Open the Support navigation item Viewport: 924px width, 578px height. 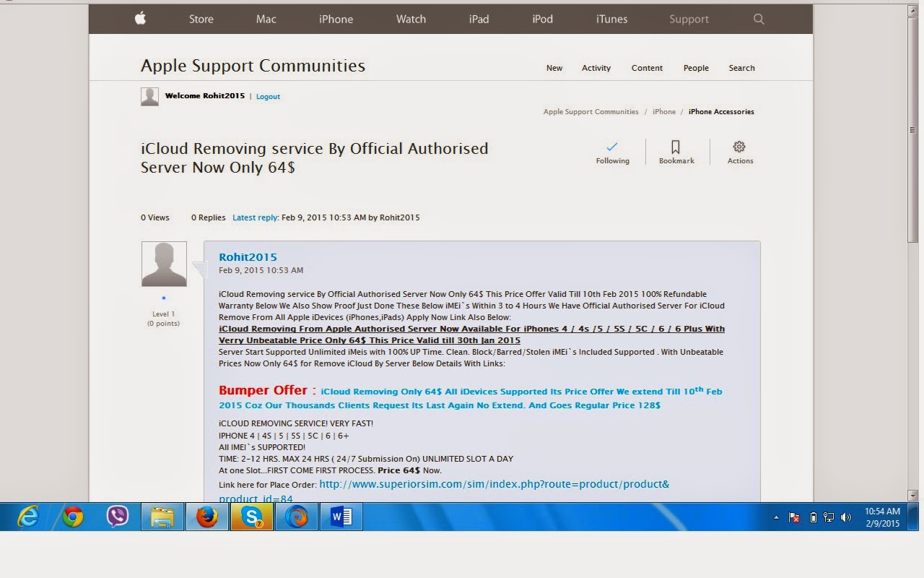tap(689, 19)
